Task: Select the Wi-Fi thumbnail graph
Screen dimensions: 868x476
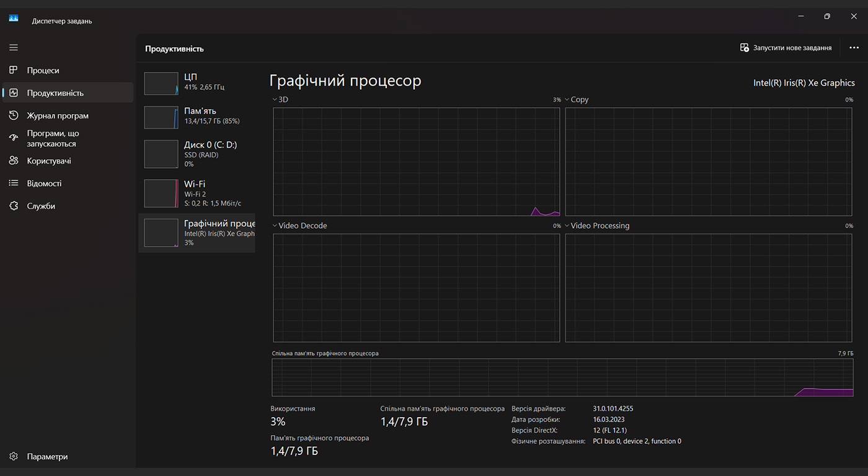Action: point(161,193)
